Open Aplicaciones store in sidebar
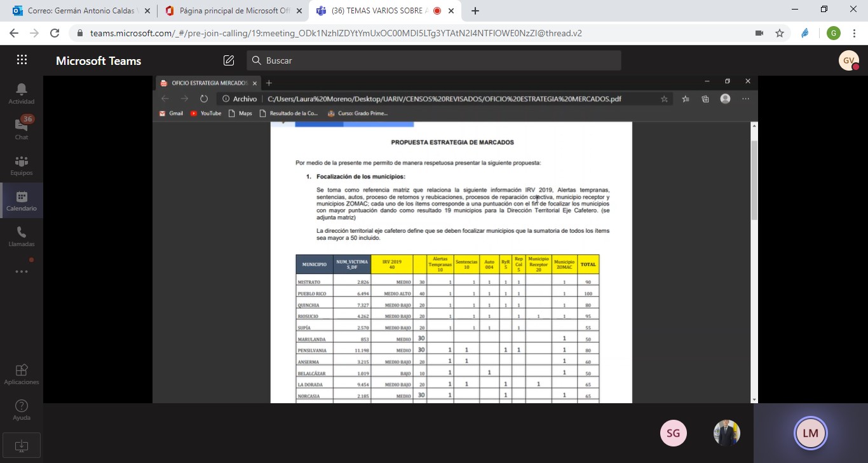868x463 pixels. (22, 374)
